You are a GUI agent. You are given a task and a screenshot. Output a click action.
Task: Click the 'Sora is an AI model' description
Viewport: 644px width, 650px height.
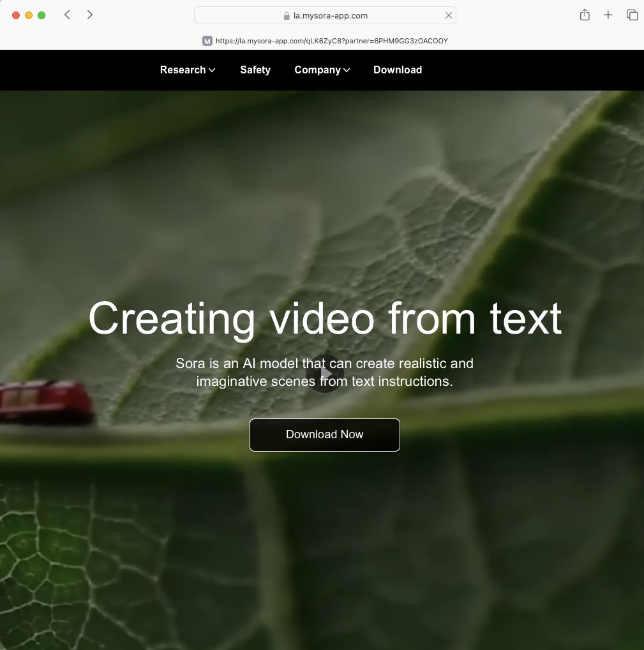(x=325, y=373)
